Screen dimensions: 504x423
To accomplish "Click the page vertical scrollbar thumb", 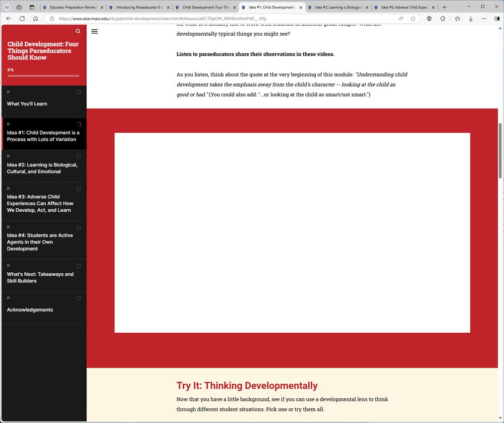I will point(500,150).
